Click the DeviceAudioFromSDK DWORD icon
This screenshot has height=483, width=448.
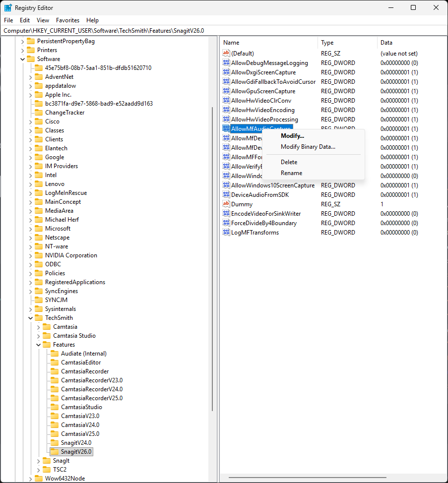pyautogui.click(x=226, y=194)
